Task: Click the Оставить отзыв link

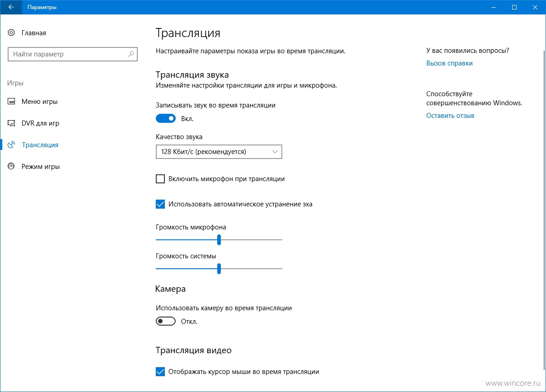Action: 450,116
